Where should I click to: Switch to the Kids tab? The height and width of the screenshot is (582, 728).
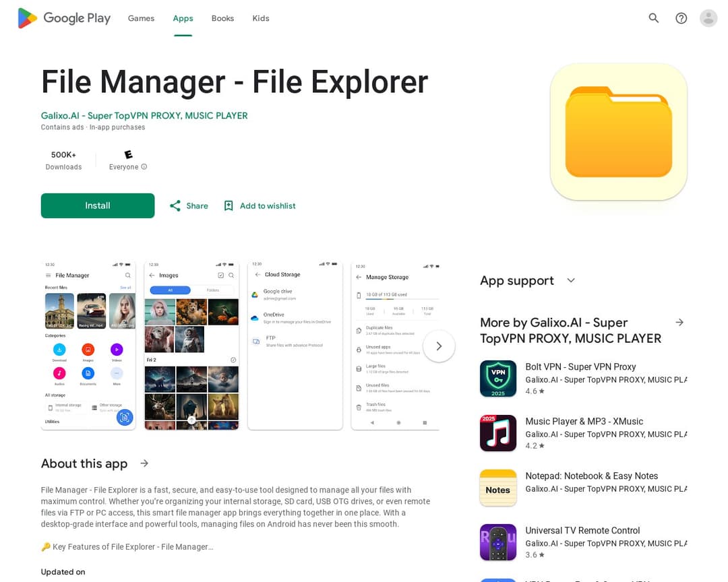pos(260,18)
